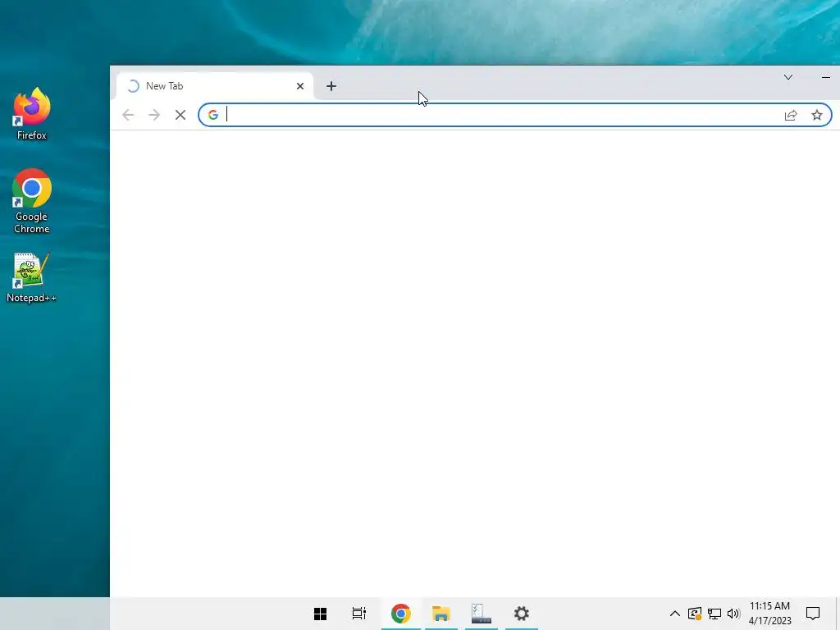840x630 pixels.
Task: Select the Notepad++ desktop shortcut
Action: 32,277
